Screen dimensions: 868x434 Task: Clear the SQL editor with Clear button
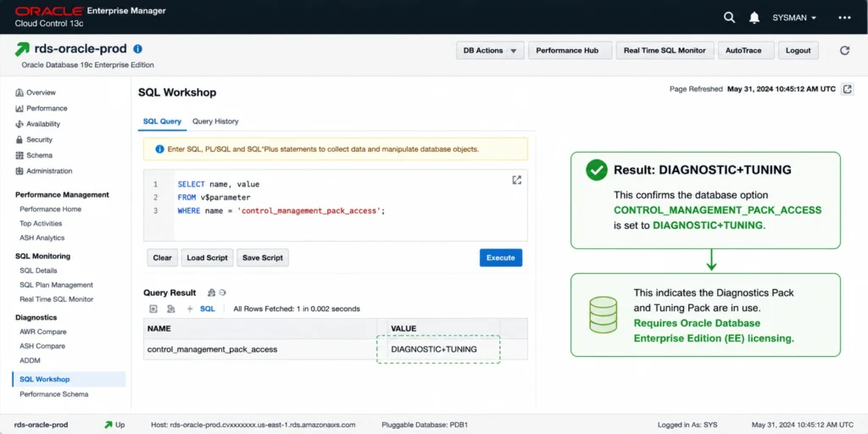coord(162,258)
